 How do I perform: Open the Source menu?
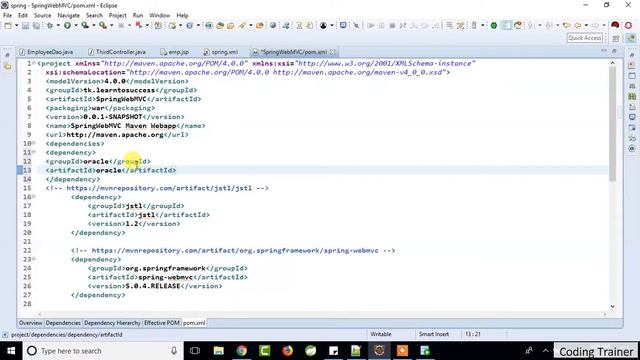[x=42, y=15]
